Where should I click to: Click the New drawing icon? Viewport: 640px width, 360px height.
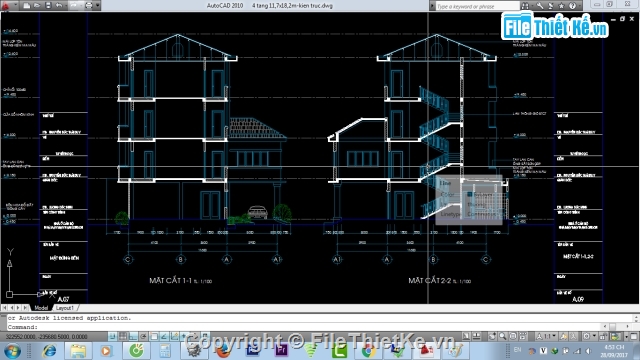(x=27, y=6)
